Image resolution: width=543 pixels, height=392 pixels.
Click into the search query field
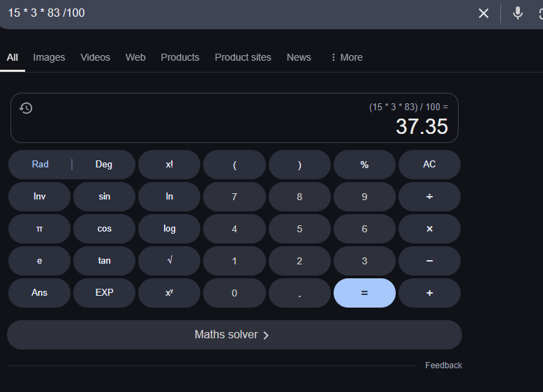tap(239, 13)
